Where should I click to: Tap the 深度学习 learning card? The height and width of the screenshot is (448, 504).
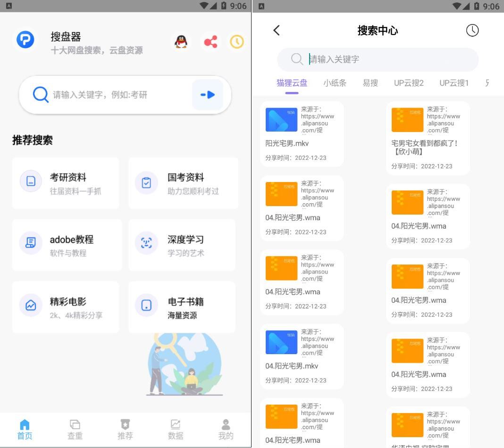pos(182,245)
